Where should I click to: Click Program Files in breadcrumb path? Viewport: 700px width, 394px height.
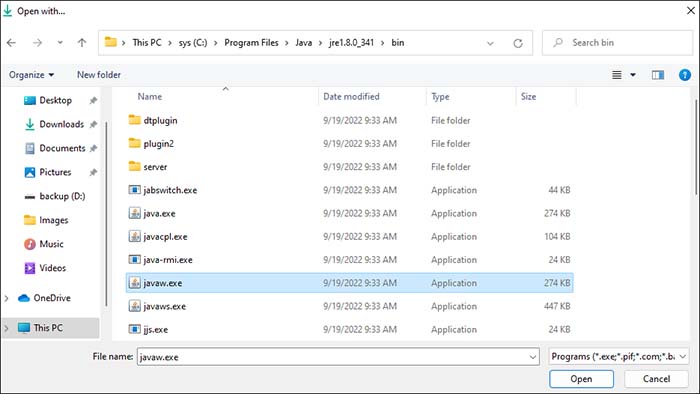pyautogui.click(x=251, y=43)
